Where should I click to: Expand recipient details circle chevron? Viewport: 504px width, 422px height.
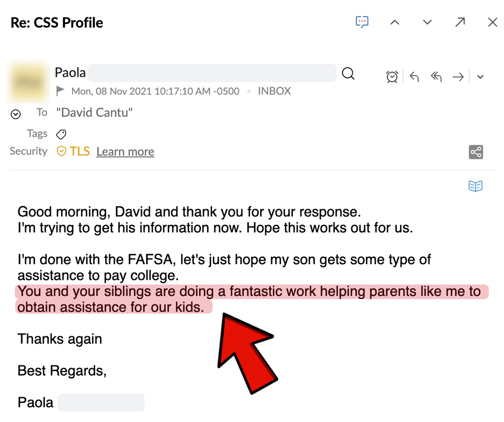(16, 114)
